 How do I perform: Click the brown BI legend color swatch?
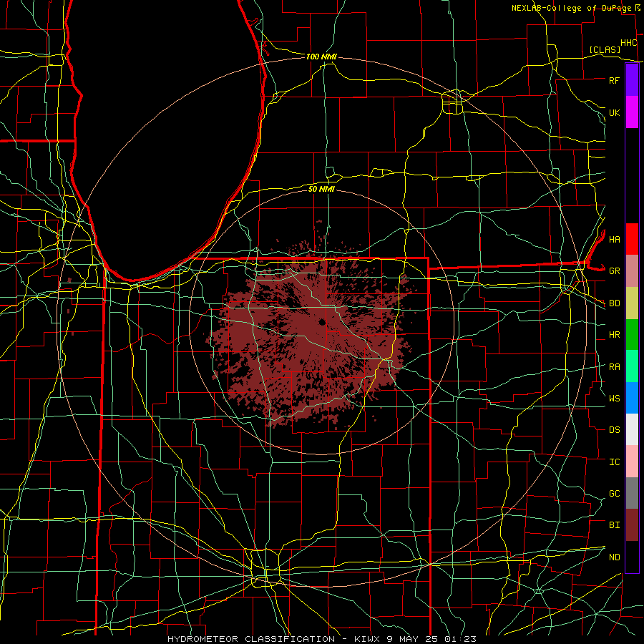(x=632, y=525)
